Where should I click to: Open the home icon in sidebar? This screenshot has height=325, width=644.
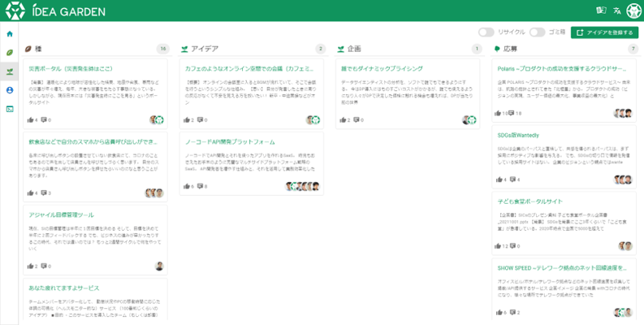(x=10, y=34)
